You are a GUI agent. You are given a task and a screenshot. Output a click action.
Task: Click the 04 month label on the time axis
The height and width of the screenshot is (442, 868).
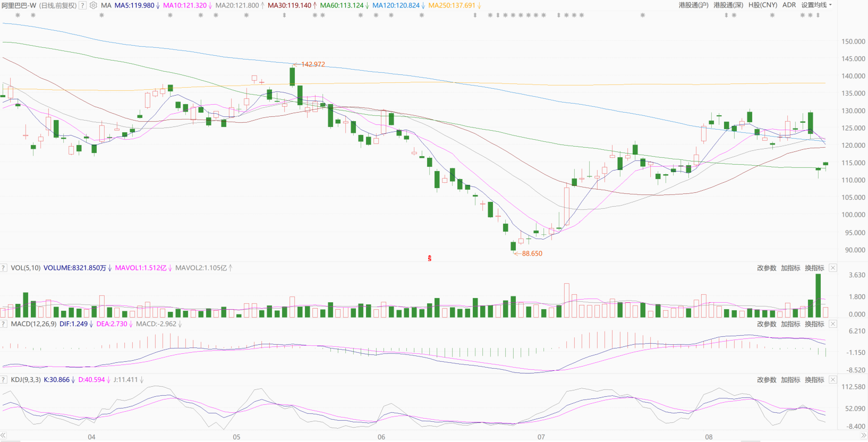(91, 437)
